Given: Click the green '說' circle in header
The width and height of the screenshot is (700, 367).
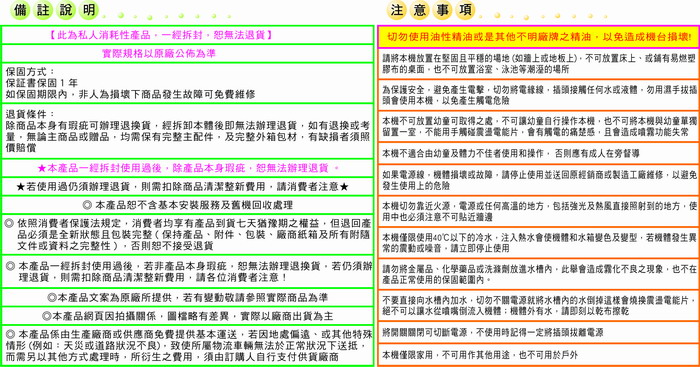Looking at the screenshot, I should click(66, 10).
